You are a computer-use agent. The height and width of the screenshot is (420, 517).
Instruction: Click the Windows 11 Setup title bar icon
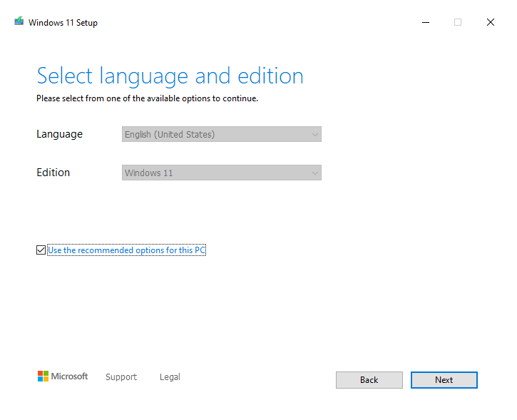pyautogui.click(x=19, y=21)
